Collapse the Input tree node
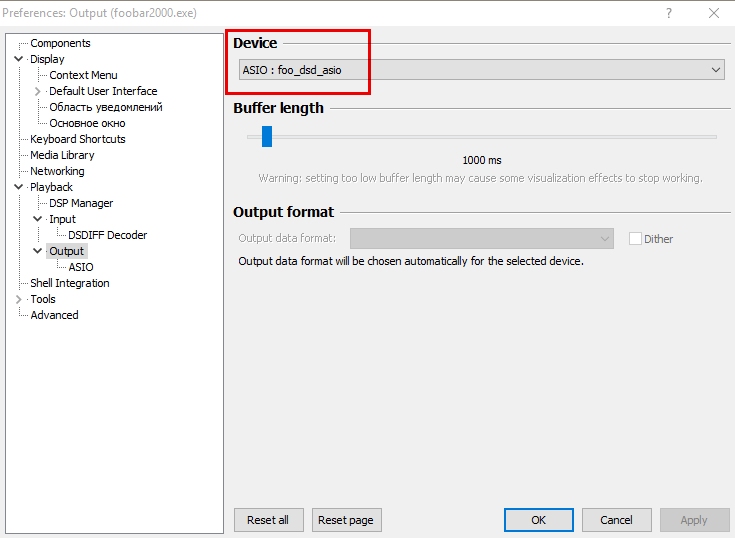Viewport: 735px width, 538px height. click(x=38, y=219)
